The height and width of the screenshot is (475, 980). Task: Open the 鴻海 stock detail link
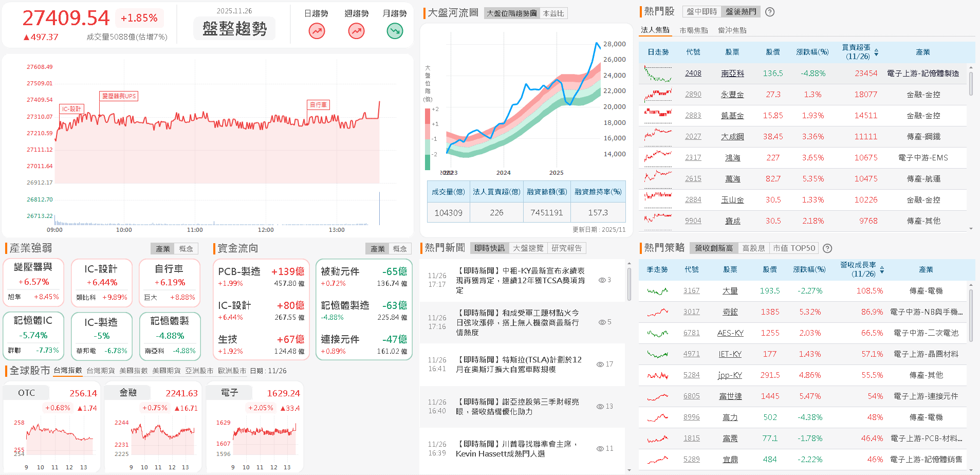[x=732, y=157]
